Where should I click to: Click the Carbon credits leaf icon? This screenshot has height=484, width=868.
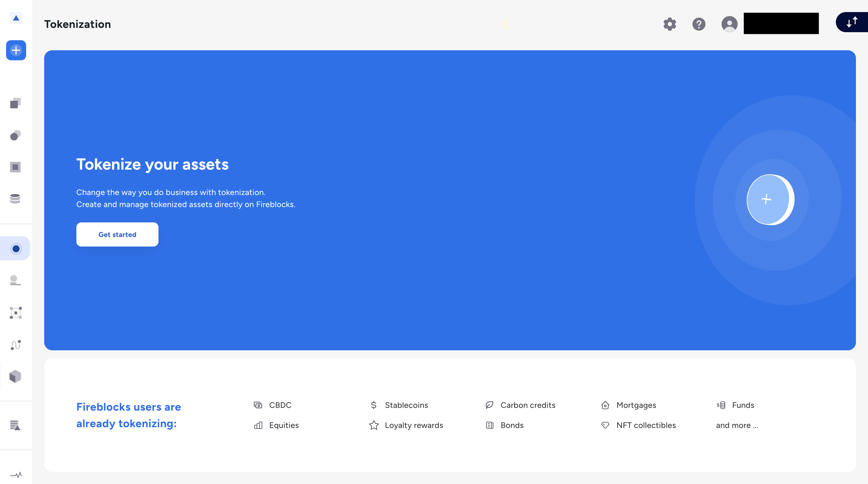489,405
